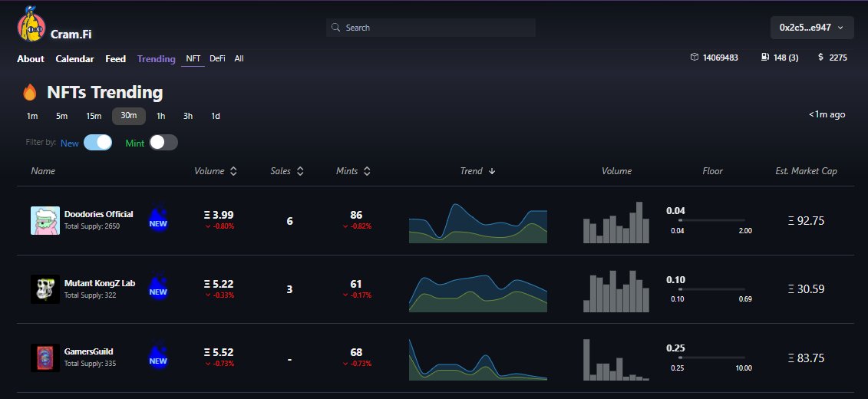Click the Ξ 30.59 market cap value
This screenshot has height=399, width=868.
tap(806, 289)
